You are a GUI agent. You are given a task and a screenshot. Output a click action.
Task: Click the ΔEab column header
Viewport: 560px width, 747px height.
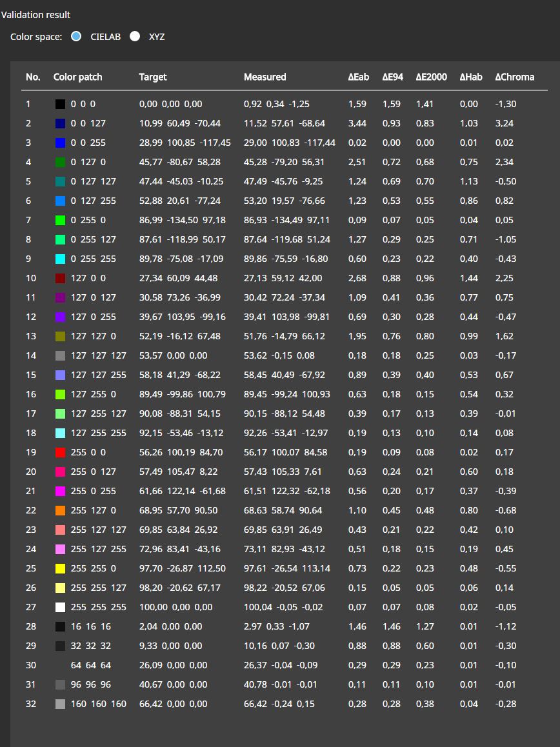pos(359,77)
